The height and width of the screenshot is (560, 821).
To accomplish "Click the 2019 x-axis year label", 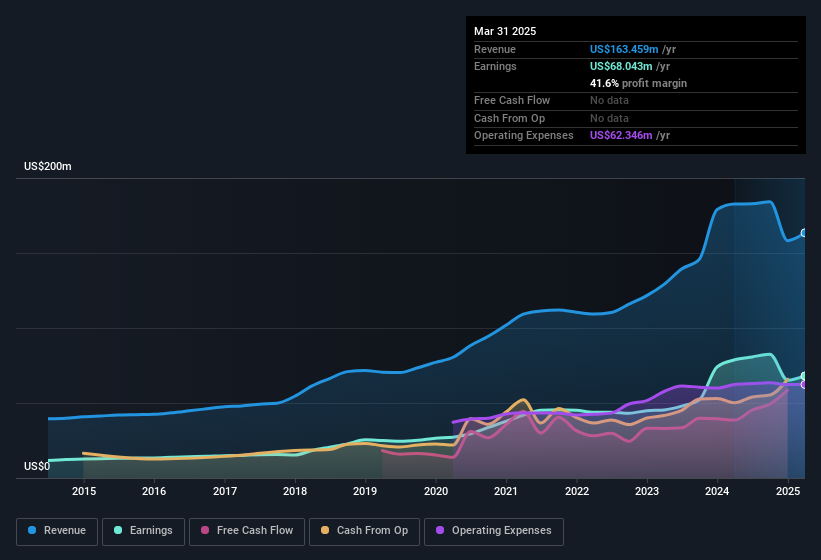I will tap(365, 491).
